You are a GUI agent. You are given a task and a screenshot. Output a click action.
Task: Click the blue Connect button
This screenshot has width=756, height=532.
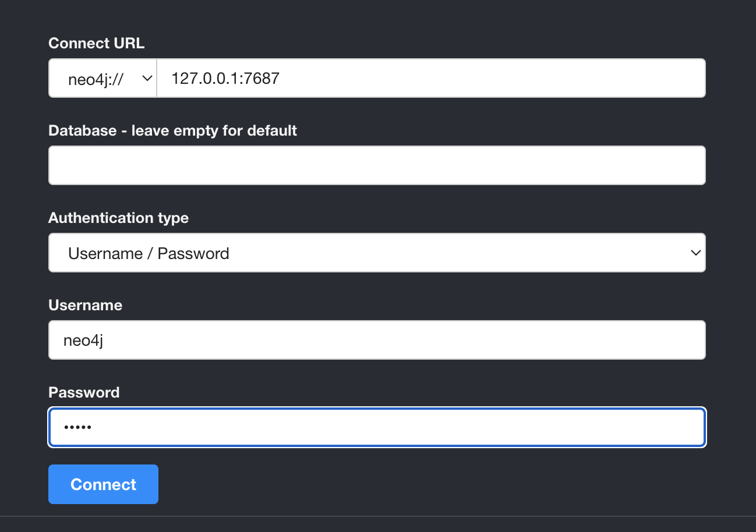point(103,484)
